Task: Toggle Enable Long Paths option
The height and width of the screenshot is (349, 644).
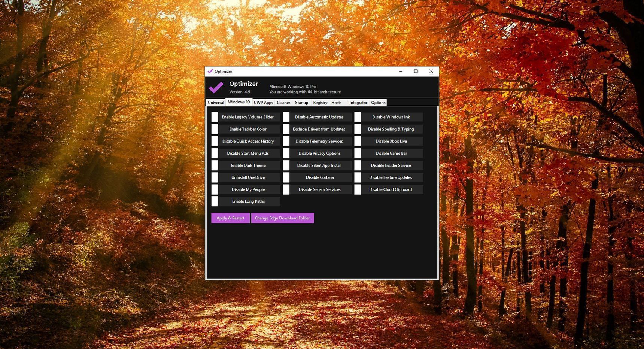Action: tap(246, 201)
